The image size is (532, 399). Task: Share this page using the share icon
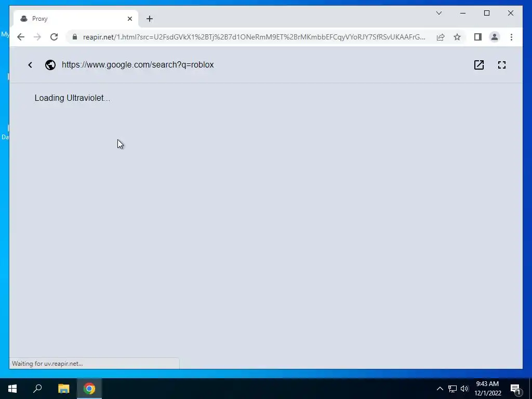(441, 37)
